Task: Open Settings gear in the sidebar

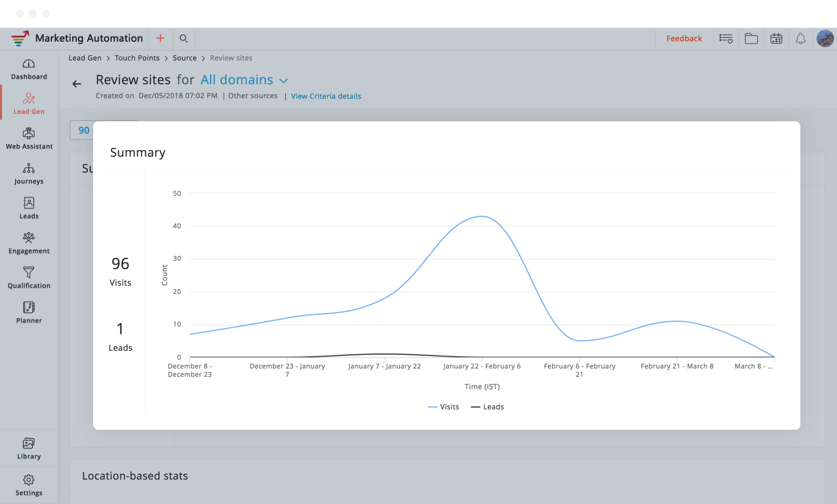Action: click(x=29, y=485)
